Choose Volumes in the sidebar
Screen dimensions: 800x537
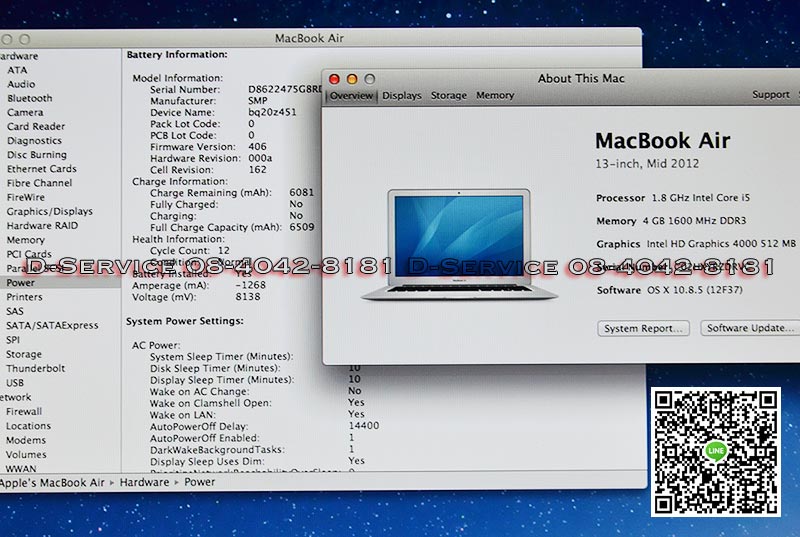pos(26,454)
